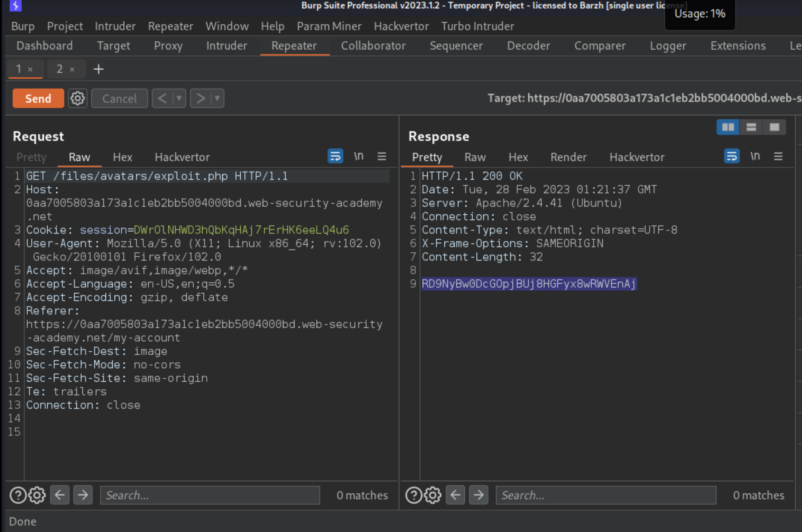Open the Burp menu
This screenshot has width=802, height=532.
[x=23, y=26]
